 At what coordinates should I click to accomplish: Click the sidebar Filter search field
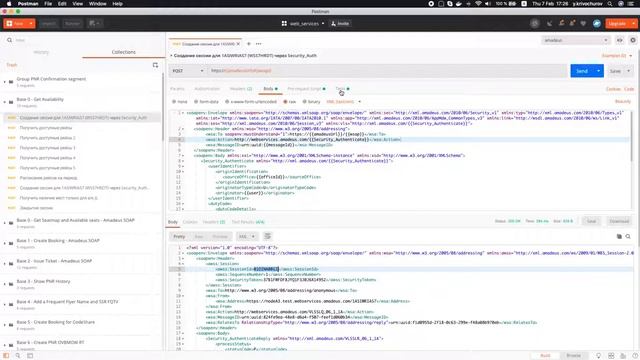click(82, 40)
